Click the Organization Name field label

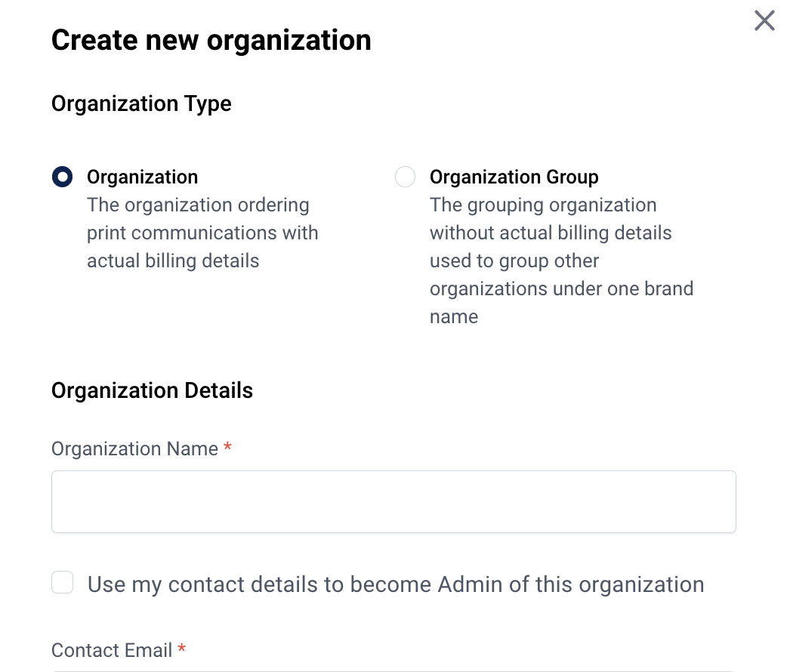[x=134, y=449]
